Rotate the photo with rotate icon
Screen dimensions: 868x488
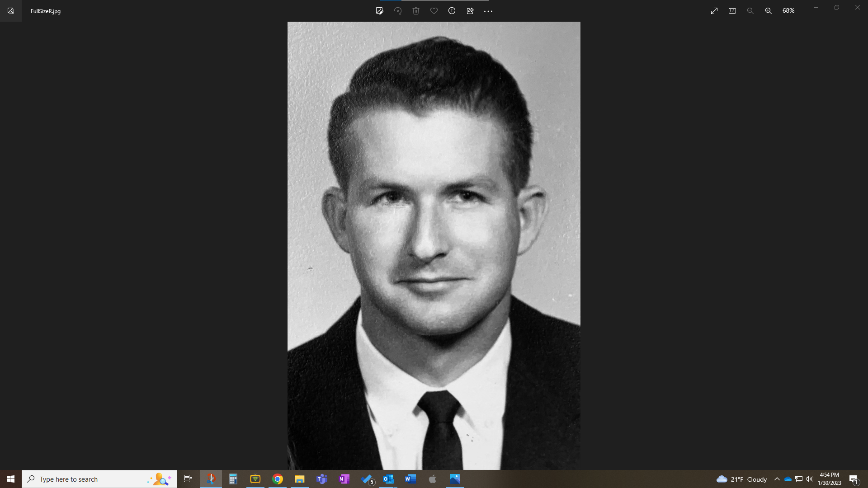[398, 11]
